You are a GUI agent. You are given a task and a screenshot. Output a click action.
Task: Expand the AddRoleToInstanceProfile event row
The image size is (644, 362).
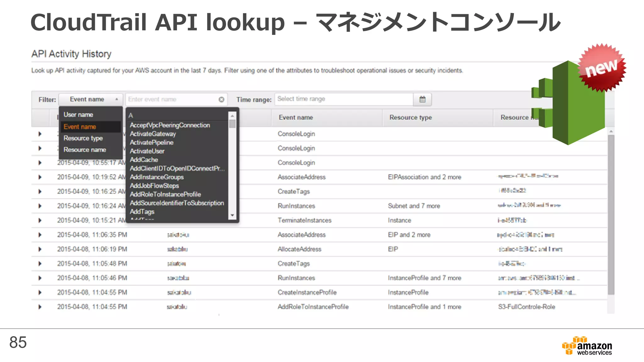(x=40, y=307)
